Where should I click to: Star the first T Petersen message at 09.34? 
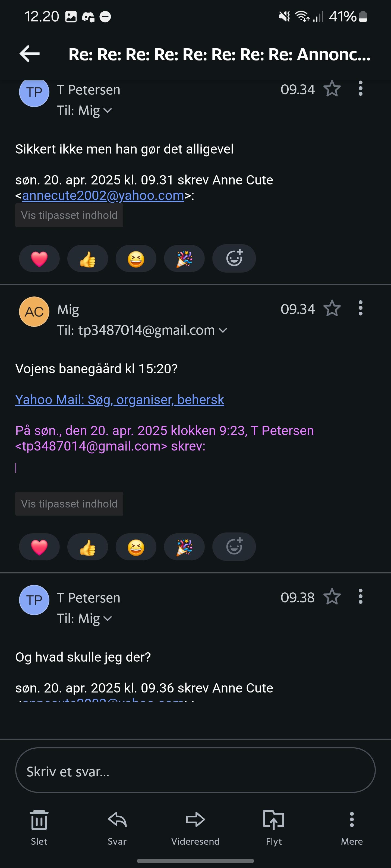(x=332, y=89)
